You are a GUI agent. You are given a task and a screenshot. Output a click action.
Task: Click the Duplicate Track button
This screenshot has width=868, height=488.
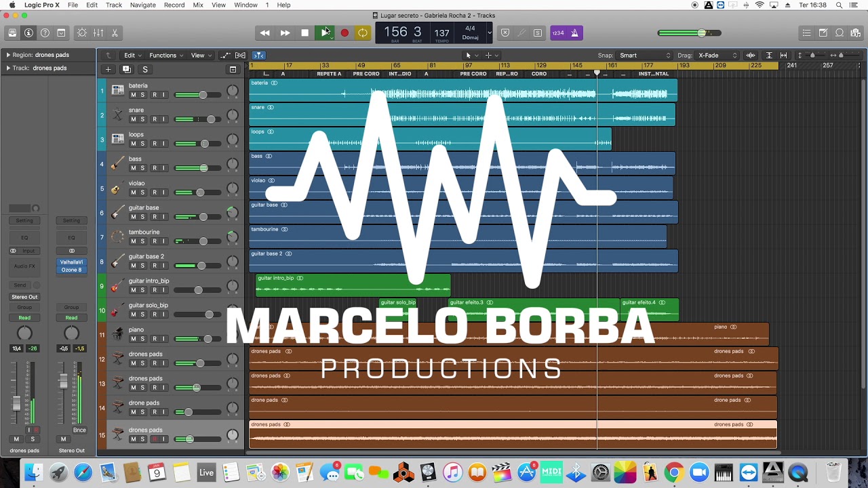(x=126, y=69)
